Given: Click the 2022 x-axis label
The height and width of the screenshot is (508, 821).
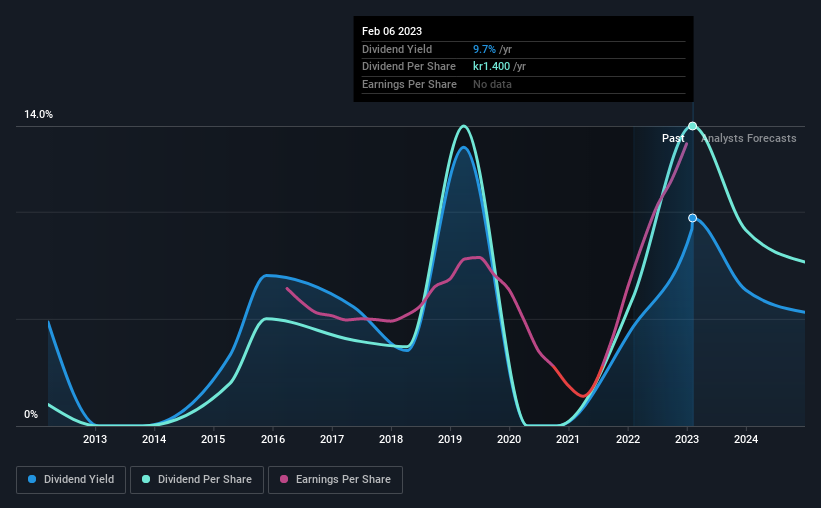Looking at the screenshot, I should pos(628,439).
